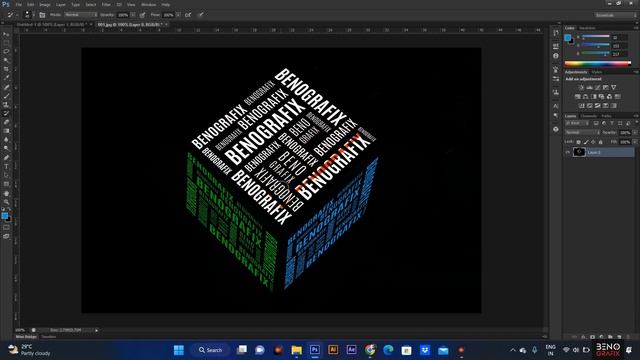Add a Channel Mixer adjustment
This screenshot has width=640, height=360.
(x=609, y=97)
